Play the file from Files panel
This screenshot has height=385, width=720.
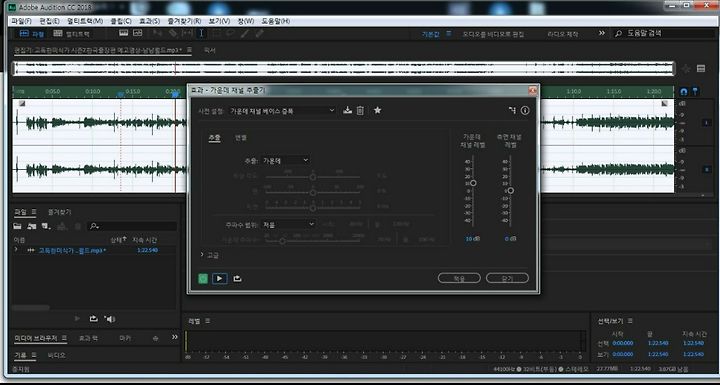tap(77, 319)
